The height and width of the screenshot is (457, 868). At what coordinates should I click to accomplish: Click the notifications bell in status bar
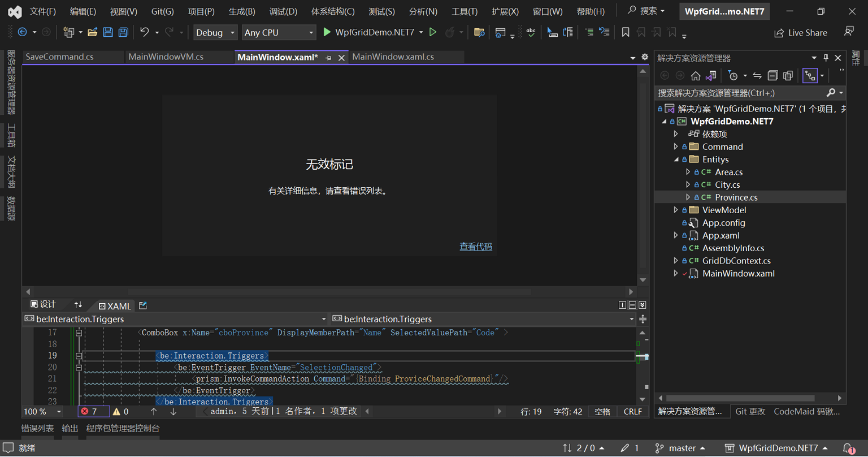click(x=849, y=448)
